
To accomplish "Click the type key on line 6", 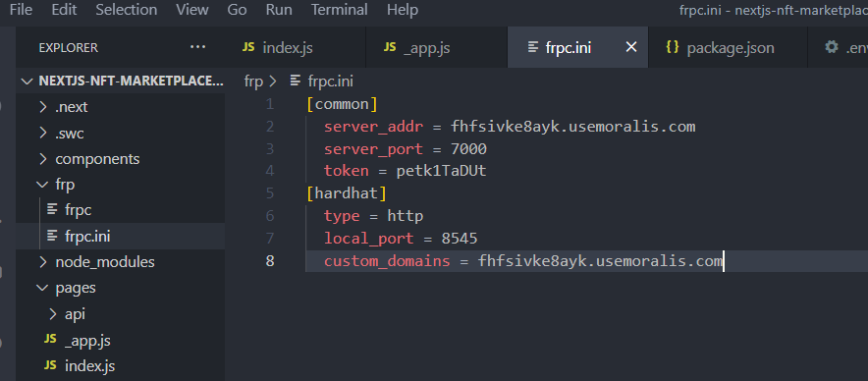I will (342, 216).
